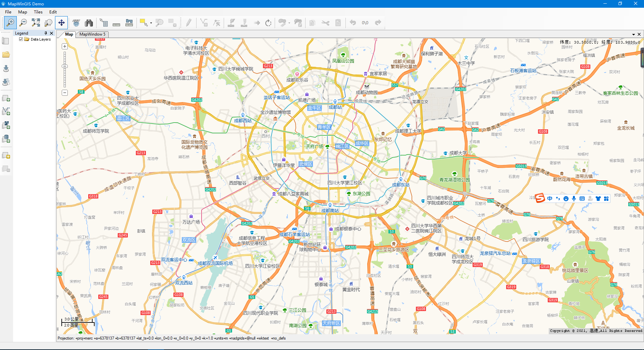
Task: Toggle Chinese/English mode on Sogou input bar
Action: point(550,199)
